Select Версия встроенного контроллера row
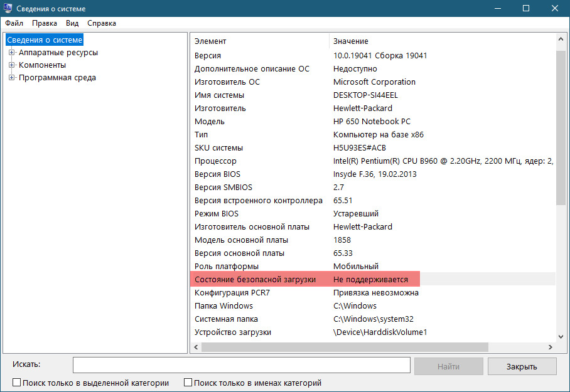570x392 pixels. coord(373,201)
